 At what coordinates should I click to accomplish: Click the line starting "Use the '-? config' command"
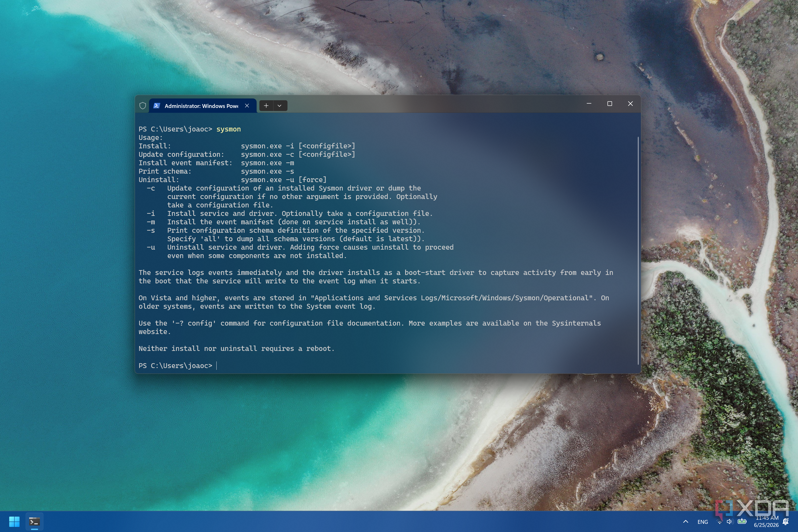370,323
